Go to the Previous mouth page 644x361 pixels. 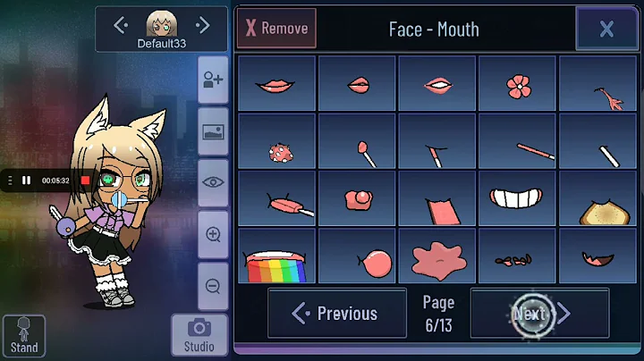(337, 314)
